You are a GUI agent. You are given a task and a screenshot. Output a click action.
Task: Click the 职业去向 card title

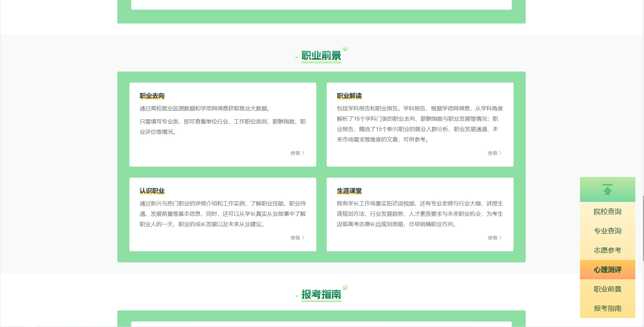coord(152,96)
